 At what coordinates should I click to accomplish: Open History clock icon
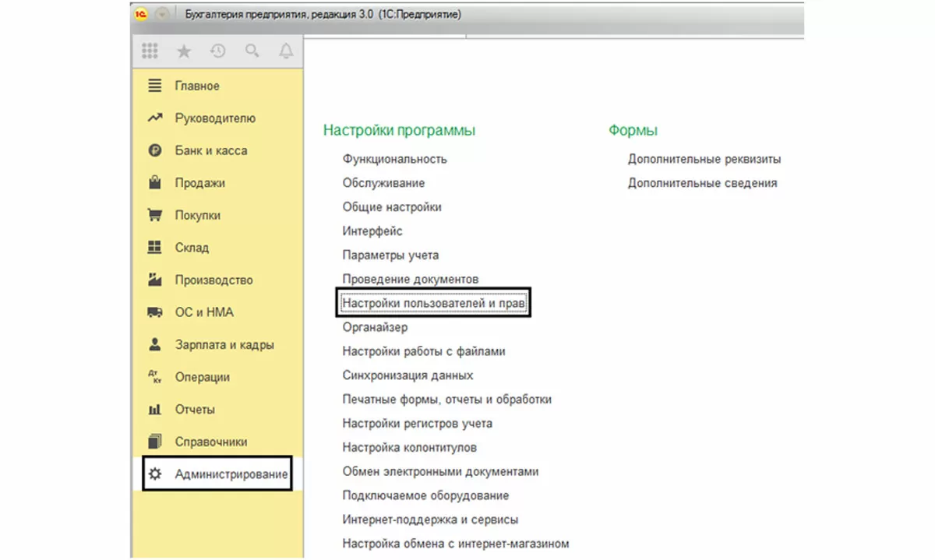pos(217,51)
